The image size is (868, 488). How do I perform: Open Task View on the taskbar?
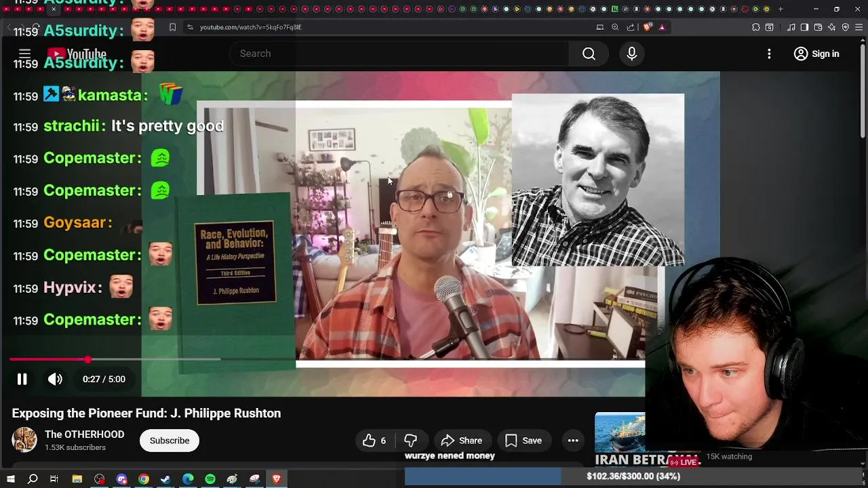click(54, 479)
